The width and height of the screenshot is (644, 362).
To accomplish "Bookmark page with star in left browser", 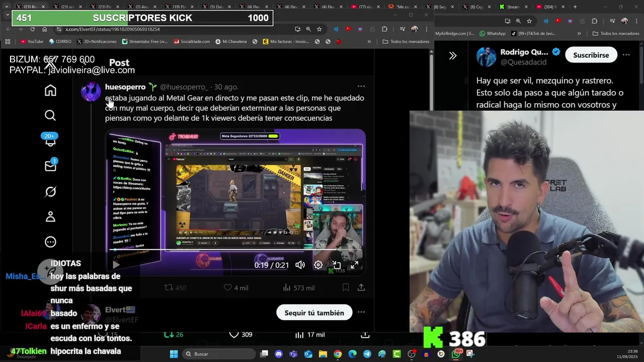I will coord(319,29).
